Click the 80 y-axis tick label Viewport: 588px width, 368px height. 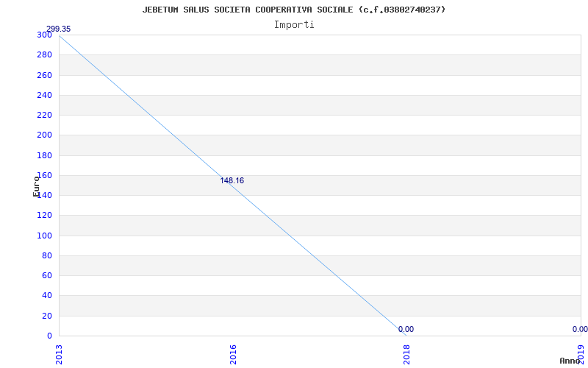47,255
